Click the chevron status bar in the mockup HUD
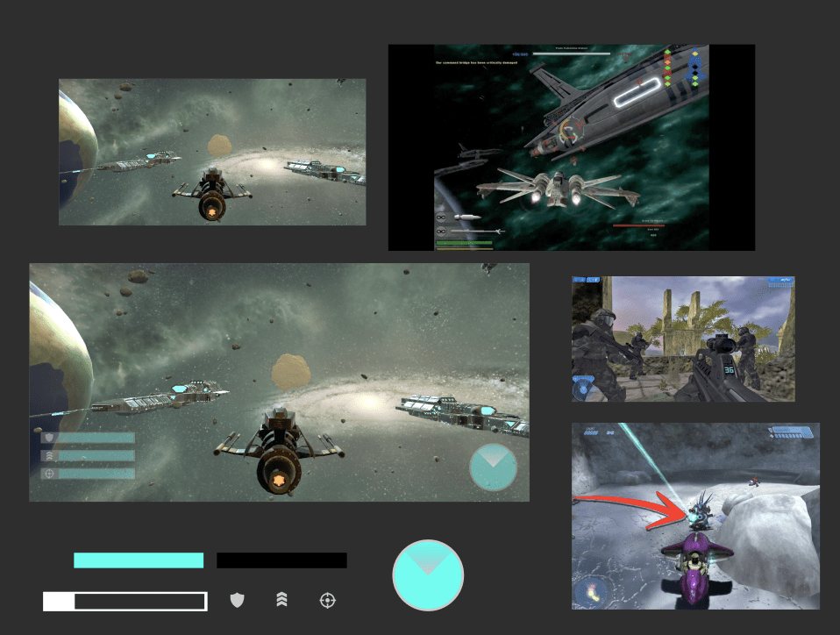This screenshot has height=635, width=840. [88, 455]
